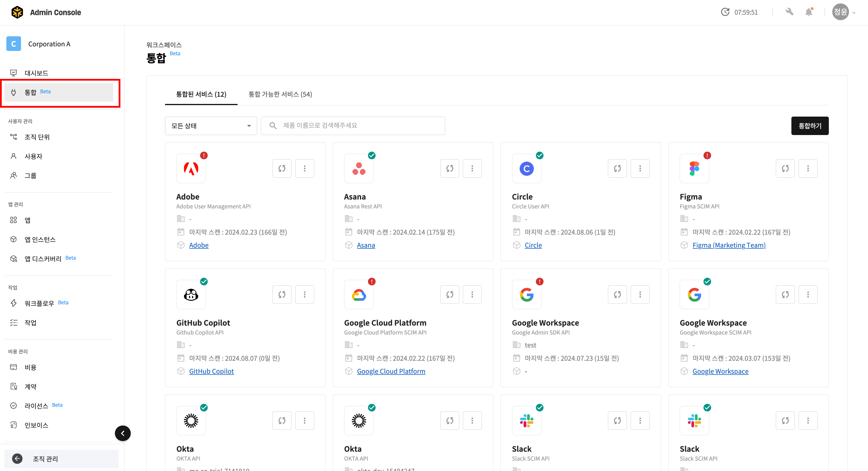This screenshot has width=868, height=471.
Task: Click the sync icon on Adobe card
Action: tap(282, 168)
